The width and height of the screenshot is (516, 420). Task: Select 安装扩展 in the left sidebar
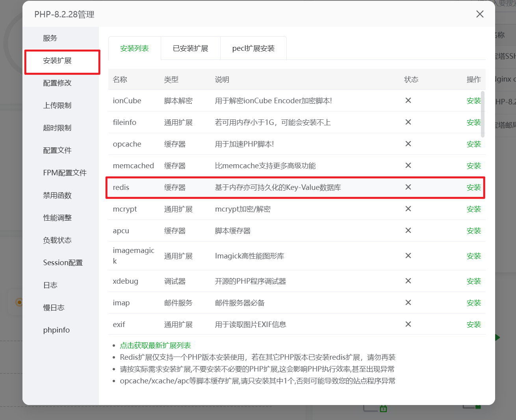click(58, 61)
